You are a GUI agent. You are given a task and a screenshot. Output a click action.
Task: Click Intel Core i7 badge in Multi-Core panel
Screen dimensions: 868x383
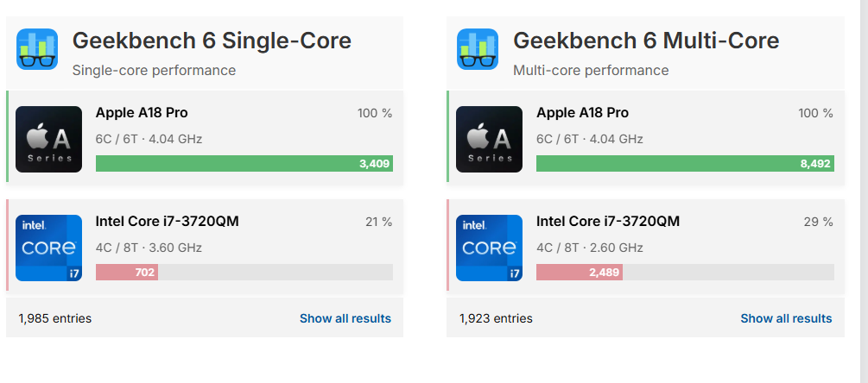(490, 248)
